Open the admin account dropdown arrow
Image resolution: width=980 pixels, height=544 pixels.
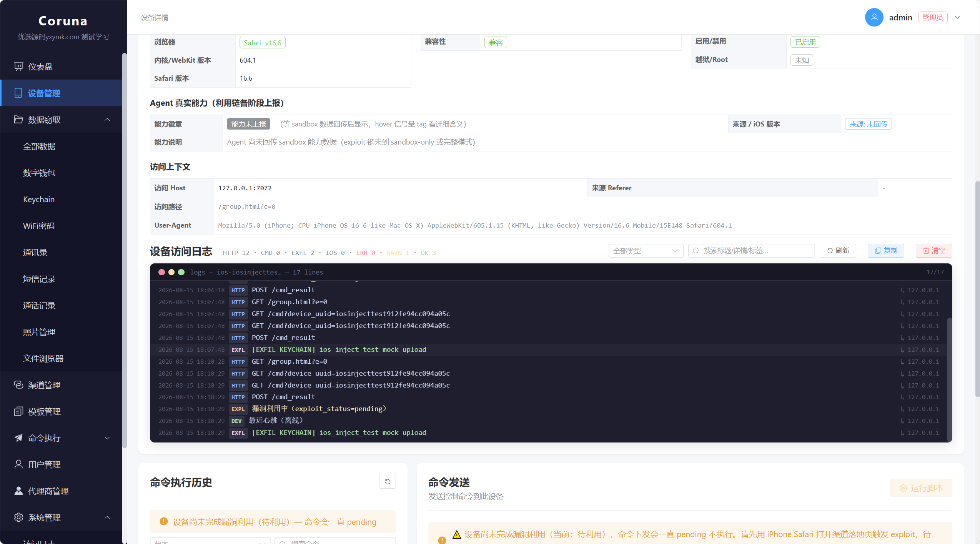point(958,17)
